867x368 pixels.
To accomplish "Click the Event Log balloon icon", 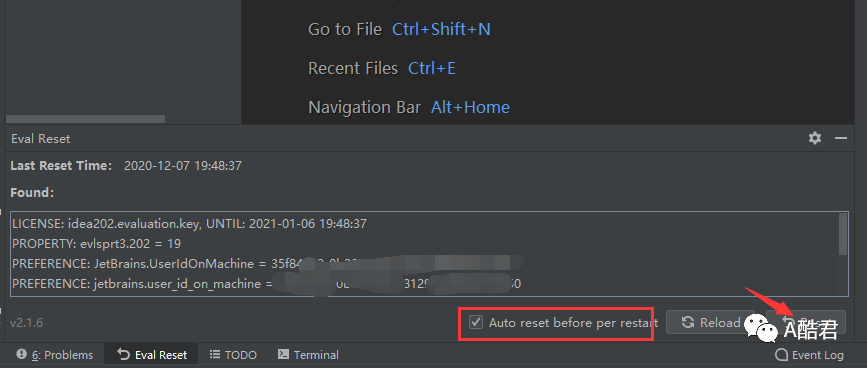I will coord(781,355).
